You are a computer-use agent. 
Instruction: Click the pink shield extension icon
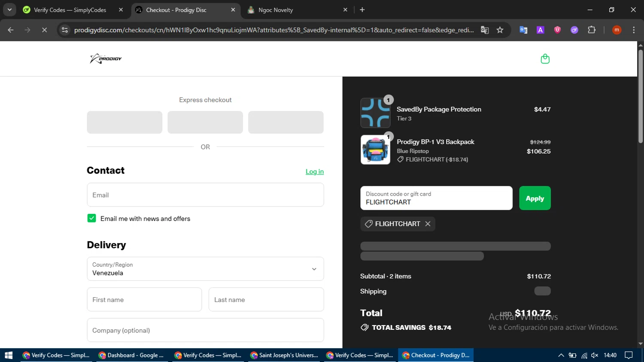pos(557,30)
